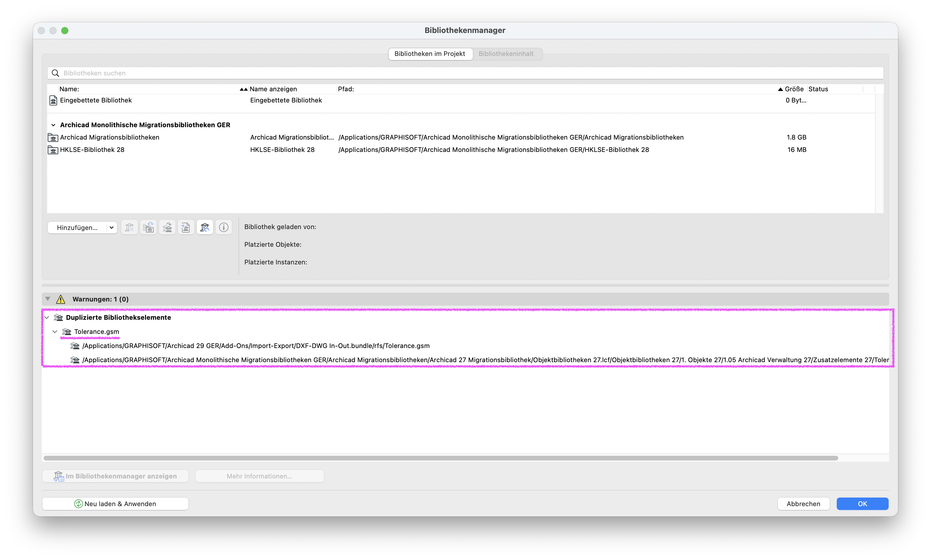Collapse Duplizierte Bibliothekselemente tree node
Viewport: 931px width, 560px height.
point(47,317)
